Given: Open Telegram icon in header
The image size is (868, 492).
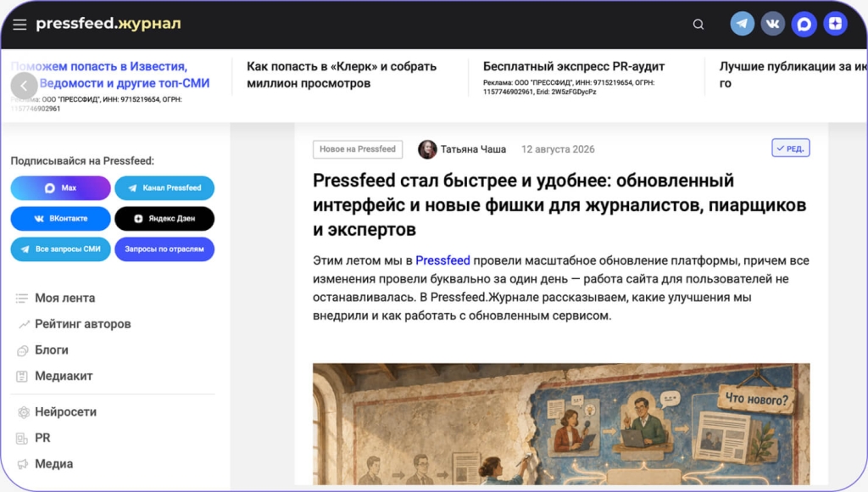Looking at the screenshot, I should point(743,24).
